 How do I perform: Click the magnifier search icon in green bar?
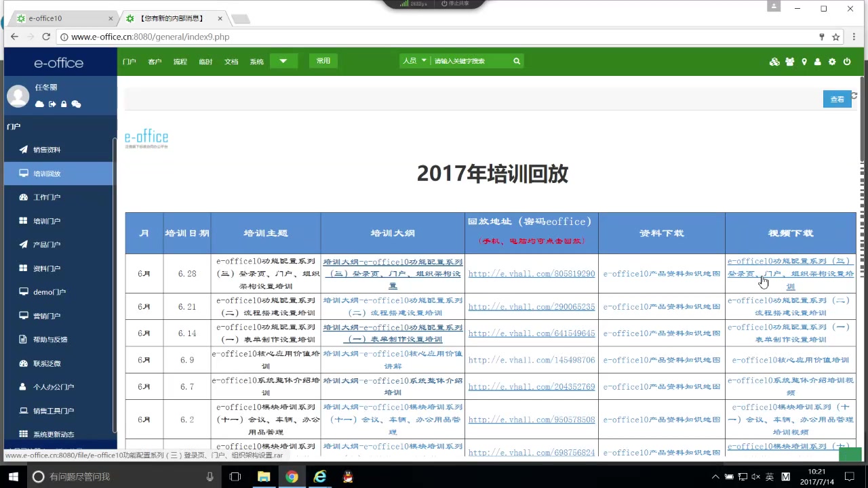517,61
